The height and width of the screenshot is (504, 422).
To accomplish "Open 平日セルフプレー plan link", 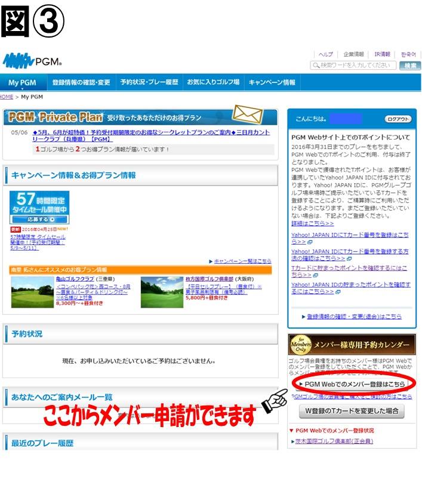I will point(224,289).
